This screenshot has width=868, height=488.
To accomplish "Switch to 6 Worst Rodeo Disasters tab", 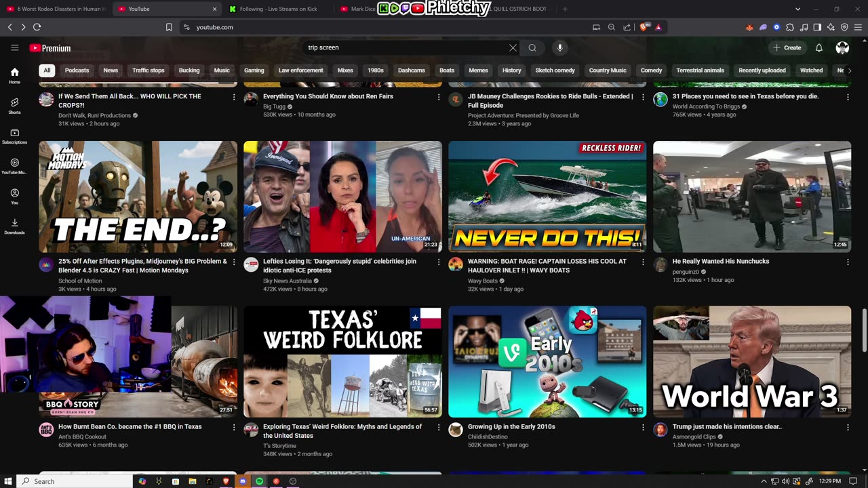I will pyautogui.click(x=56, y=9).
